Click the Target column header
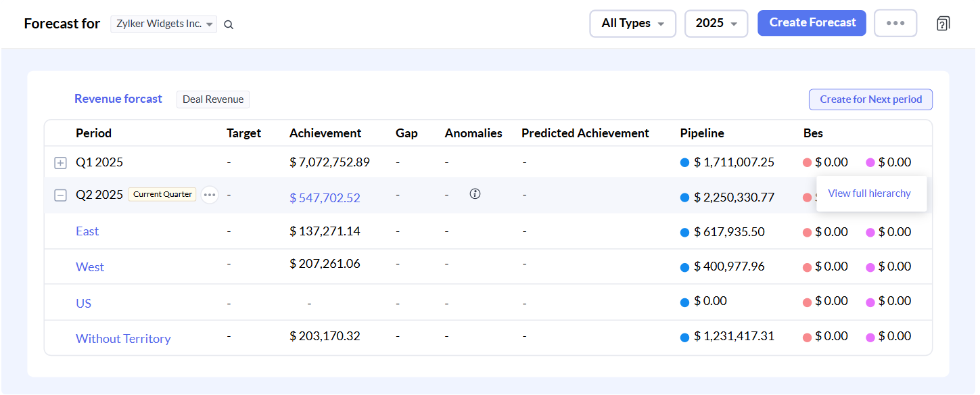Screen dimensions: 980x395 click(243, 133)
